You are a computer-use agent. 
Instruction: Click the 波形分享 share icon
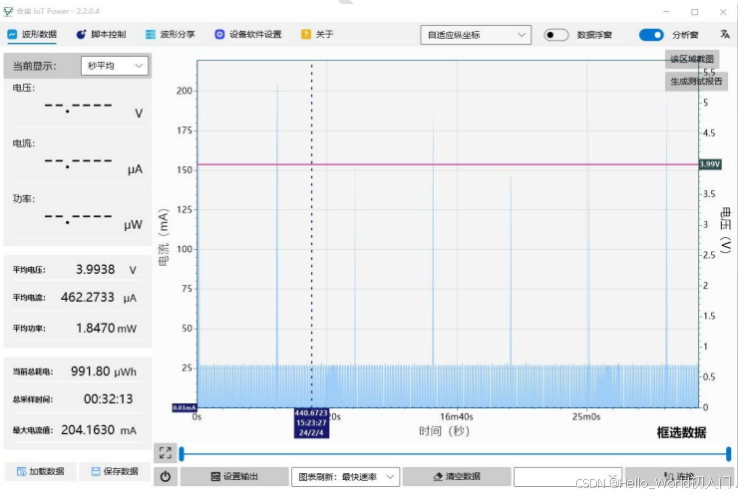[150, 34]
